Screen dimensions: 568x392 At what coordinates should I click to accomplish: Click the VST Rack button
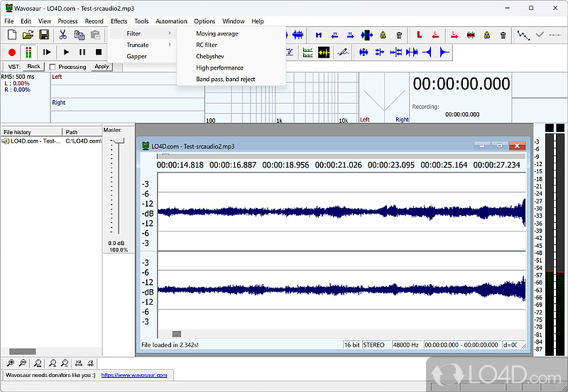click(x=33, y=67)
